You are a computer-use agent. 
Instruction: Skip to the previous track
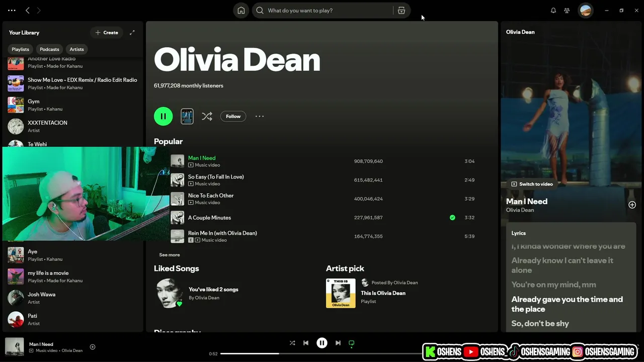coord(306,343)
